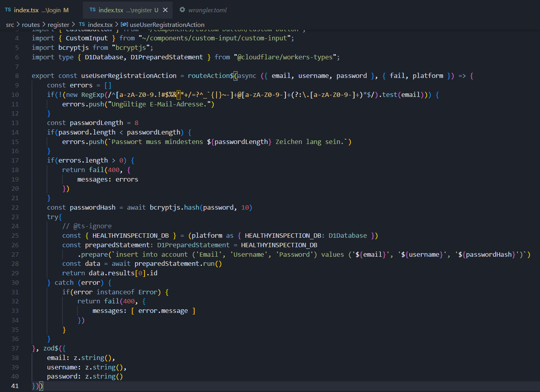The width and height of the screenshot is (540, 392).
Task: Click the number 8 assigned to passwordLength
Action: coord(137,123)
